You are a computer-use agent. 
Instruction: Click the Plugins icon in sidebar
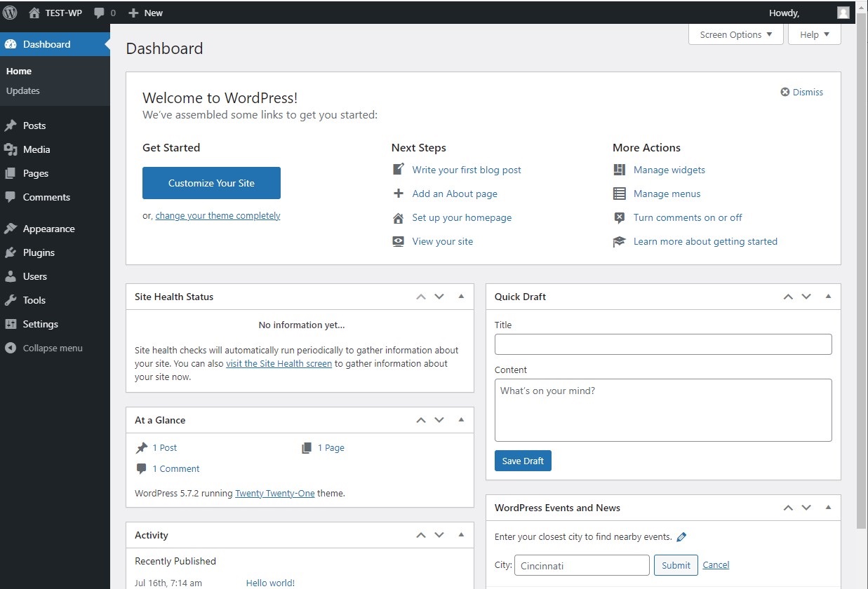coord(11,252)
